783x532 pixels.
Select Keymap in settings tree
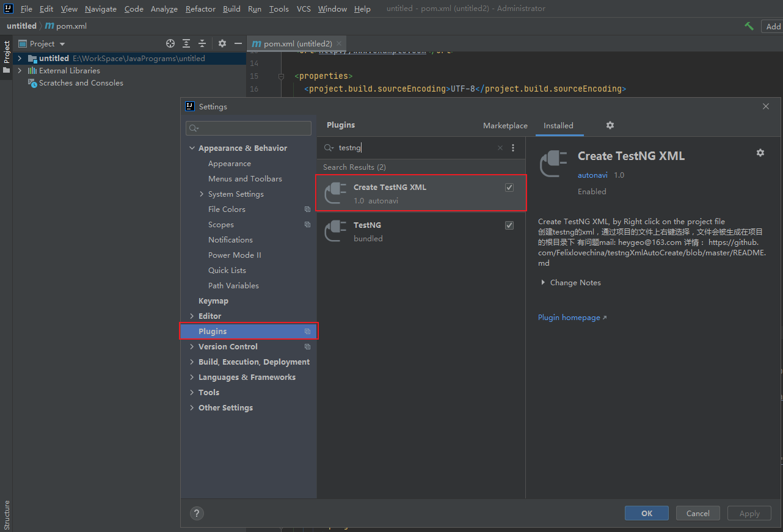click(213, 301)
